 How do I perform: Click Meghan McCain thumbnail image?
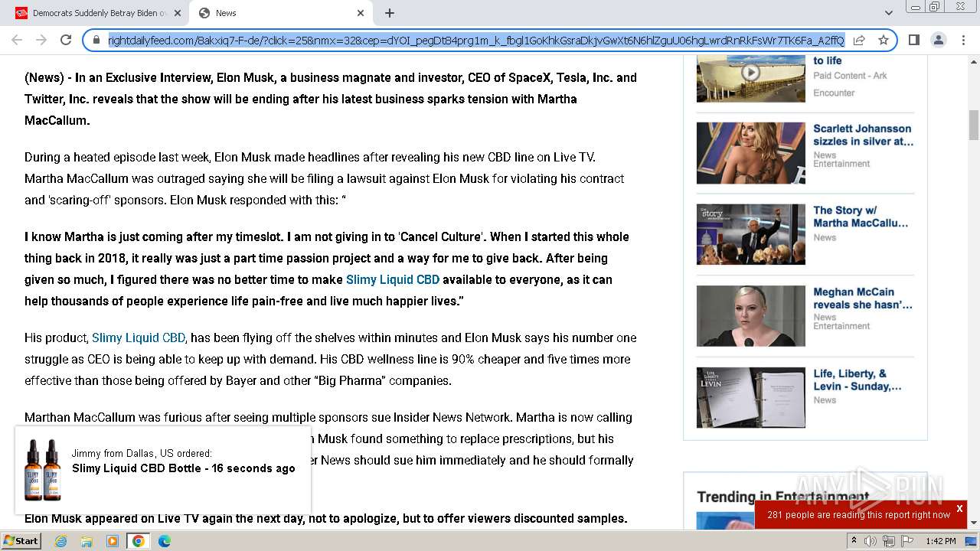(x=751, y=316)
